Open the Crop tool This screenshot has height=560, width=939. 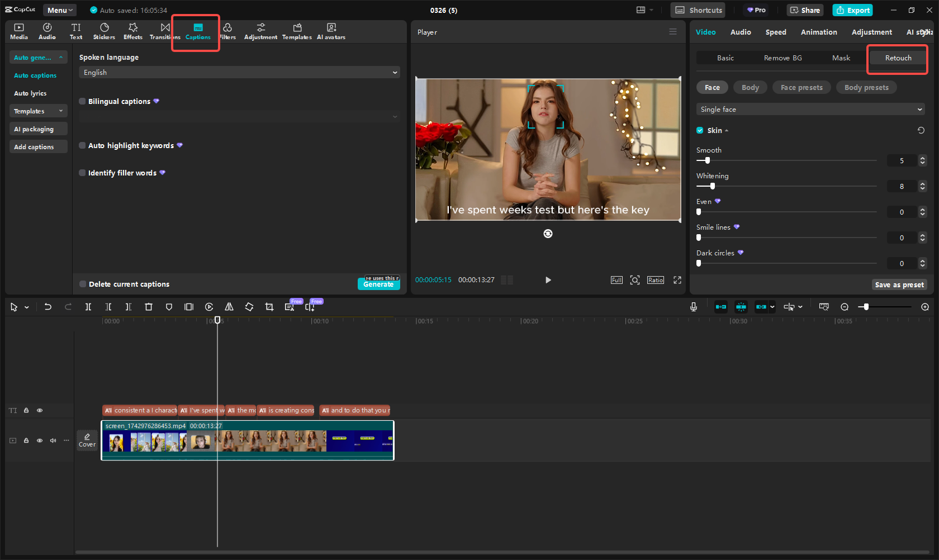pyautogui.click(x=269, y=307)
